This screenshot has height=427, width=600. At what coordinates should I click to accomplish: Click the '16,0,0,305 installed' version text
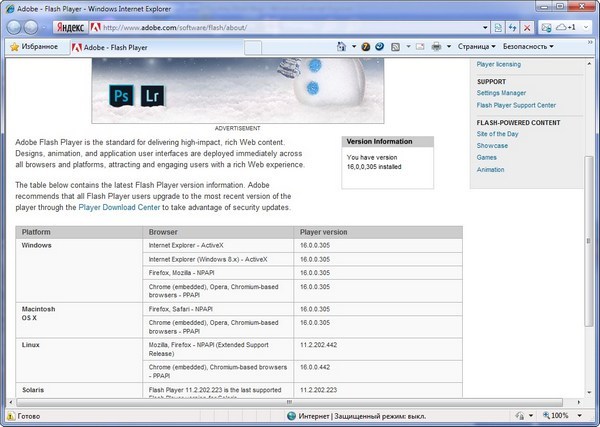[374, 167]
